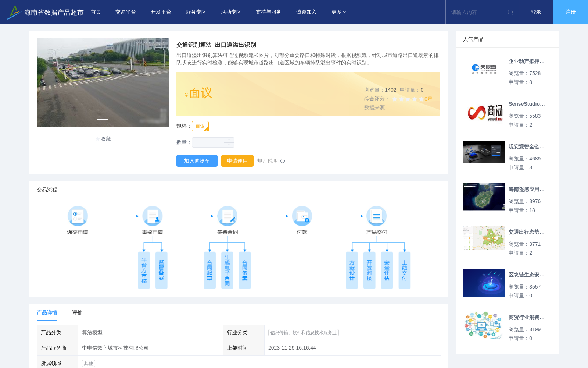Open the 海南遥感应用 map thumbnail
The width and height of the screenshot is (588, 368).
484,197
